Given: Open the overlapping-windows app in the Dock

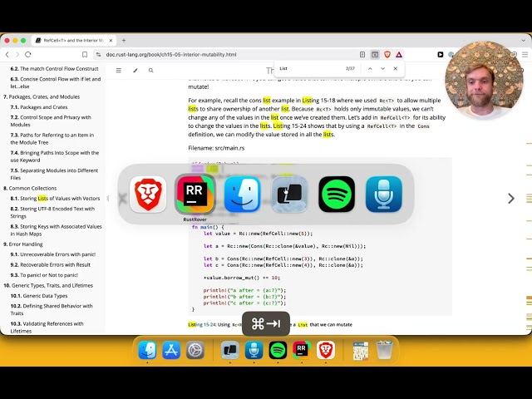Looking at the screenshot, I should point(230,350).
